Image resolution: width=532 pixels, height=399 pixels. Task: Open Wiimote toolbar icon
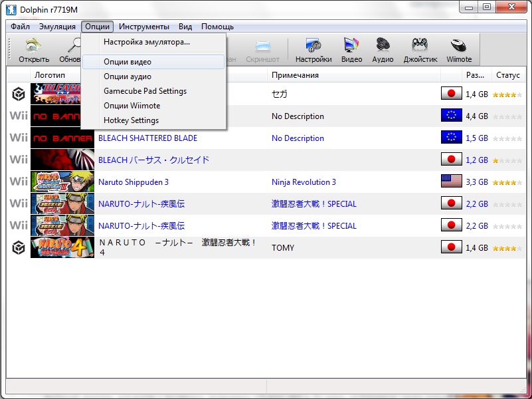(459, 50)
